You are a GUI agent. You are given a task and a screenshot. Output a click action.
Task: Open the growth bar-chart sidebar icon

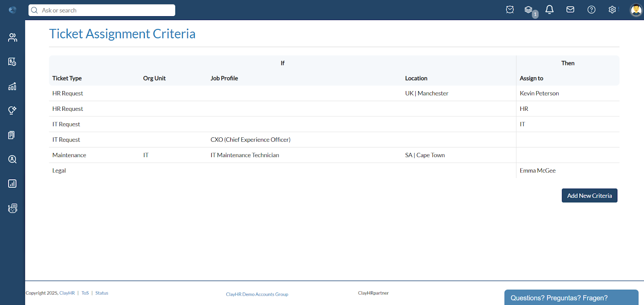coord(12,86)
